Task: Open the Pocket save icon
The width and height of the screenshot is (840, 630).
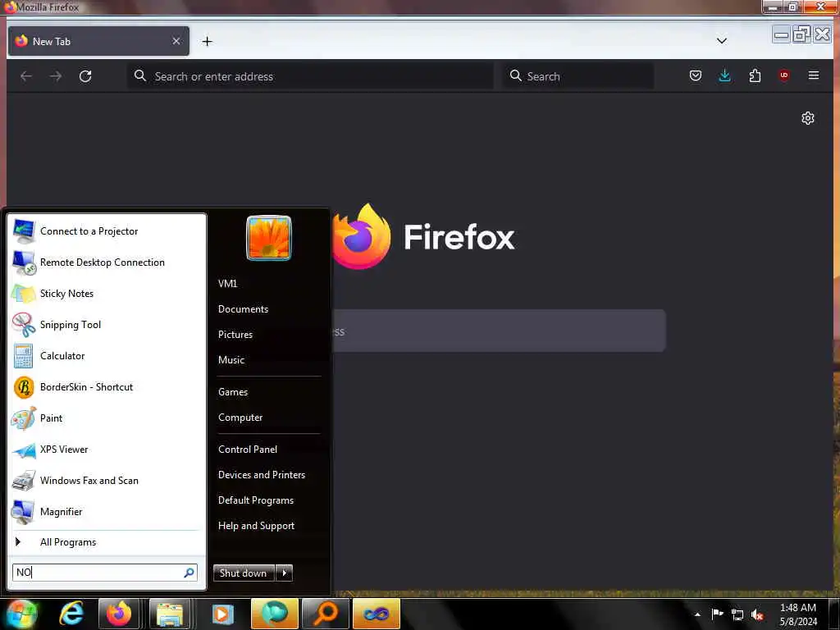Action: click(696, 75)
